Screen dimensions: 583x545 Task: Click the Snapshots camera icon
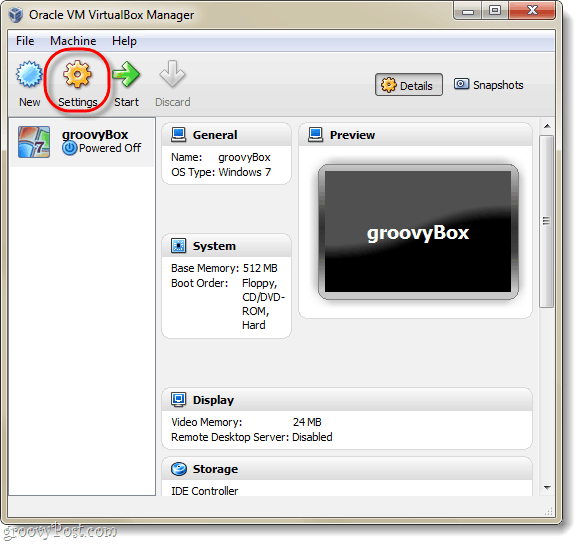pyautogui.click(x=461, y=84)
